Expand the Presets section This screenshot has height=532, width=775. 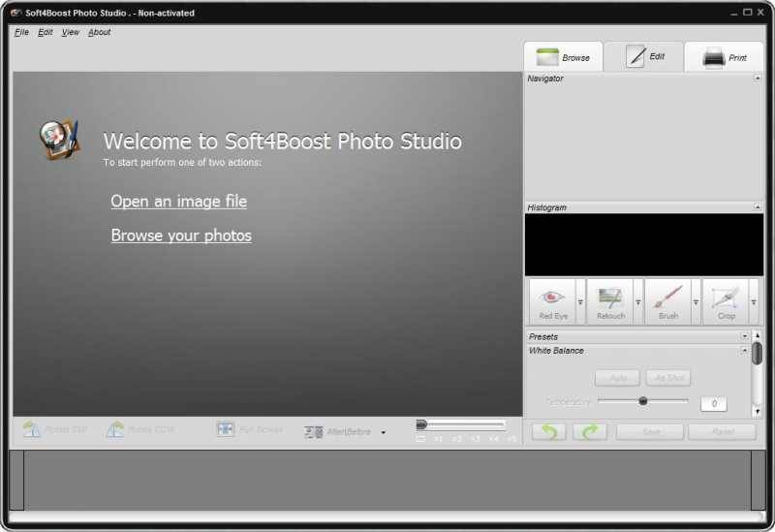tap(744, 336)
